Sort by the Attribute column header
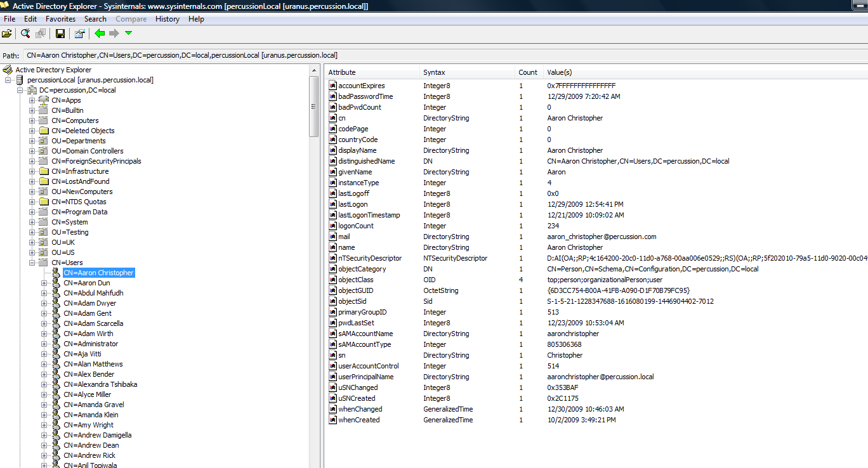 (372, 72)
